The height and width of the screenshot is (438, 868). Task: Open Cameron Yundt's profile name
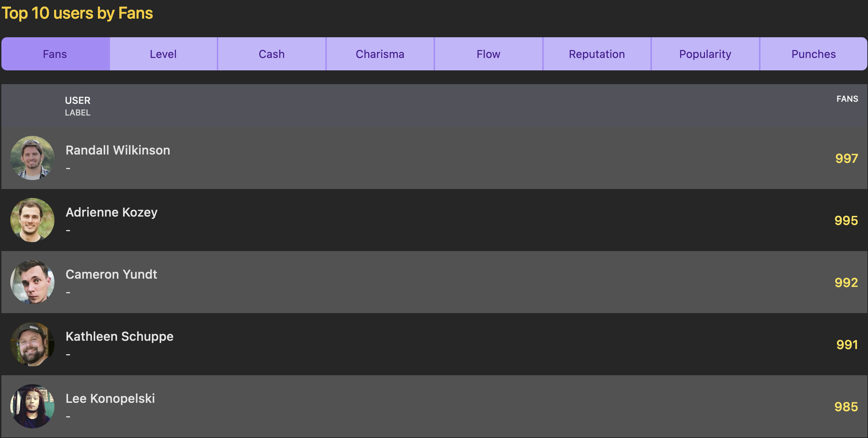click(111, 275)
